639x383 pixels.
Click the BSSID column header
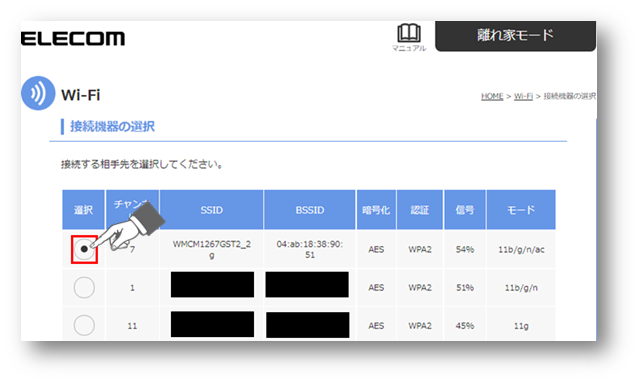click(310, 210)
